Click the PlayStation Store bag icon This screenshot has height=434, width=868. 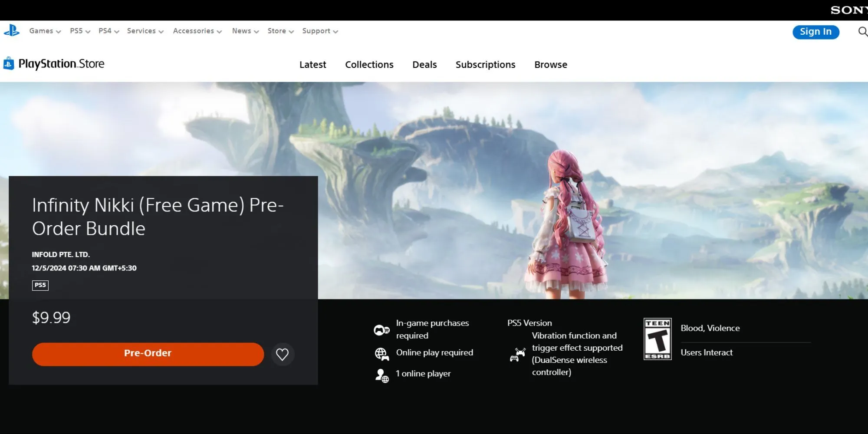[9, 64]
